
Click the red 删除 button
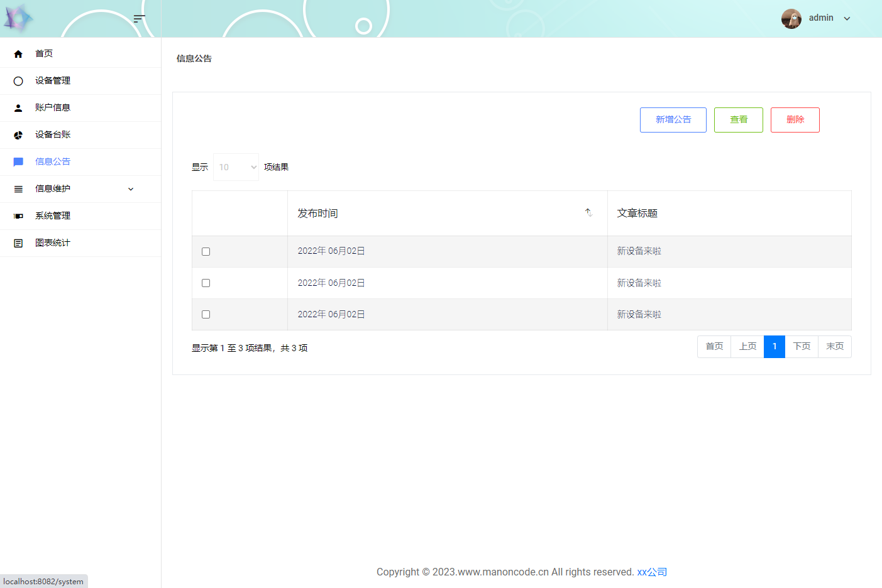tap(795, 120)
